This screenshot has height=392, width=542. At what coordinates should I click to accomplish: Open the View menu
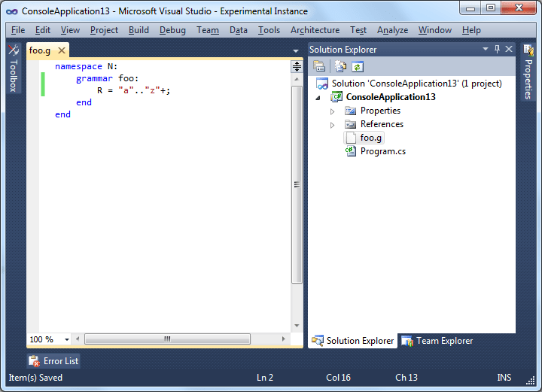pyautogui.click(x=70, y=30)
